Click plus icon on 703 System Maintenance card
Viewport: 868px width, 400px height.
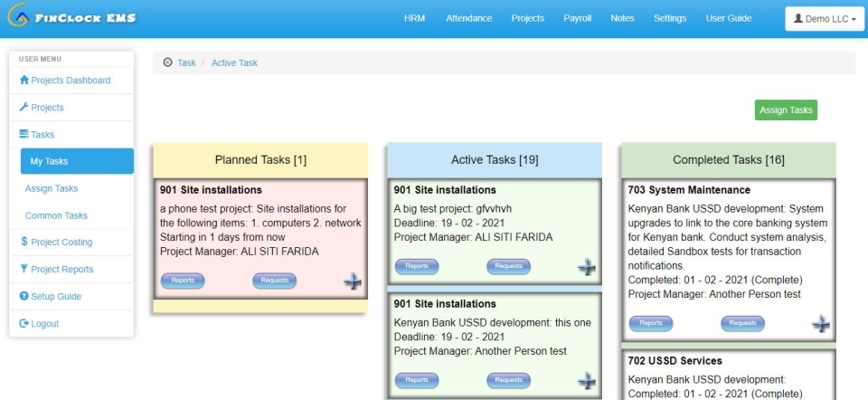point(820,324)
